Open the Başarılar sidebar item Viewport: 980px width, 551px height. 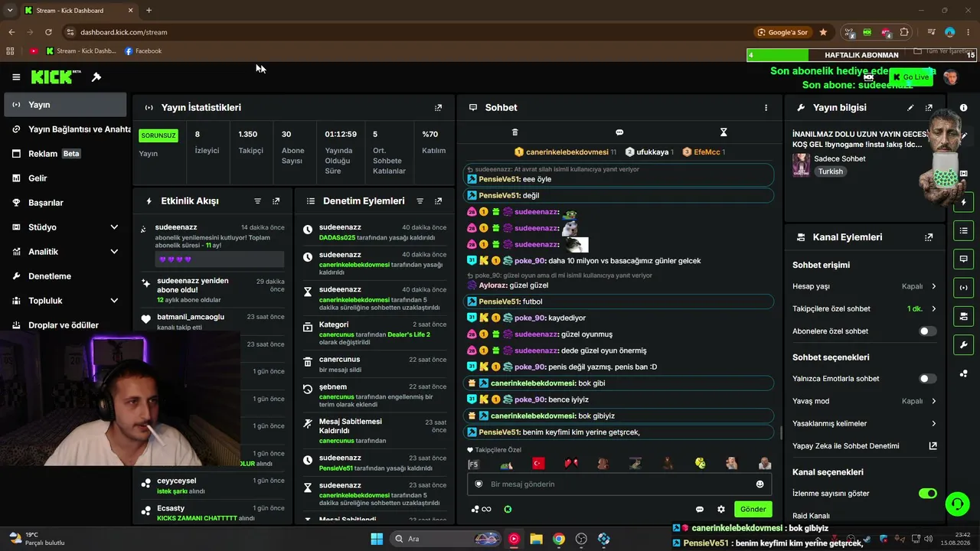65,203
